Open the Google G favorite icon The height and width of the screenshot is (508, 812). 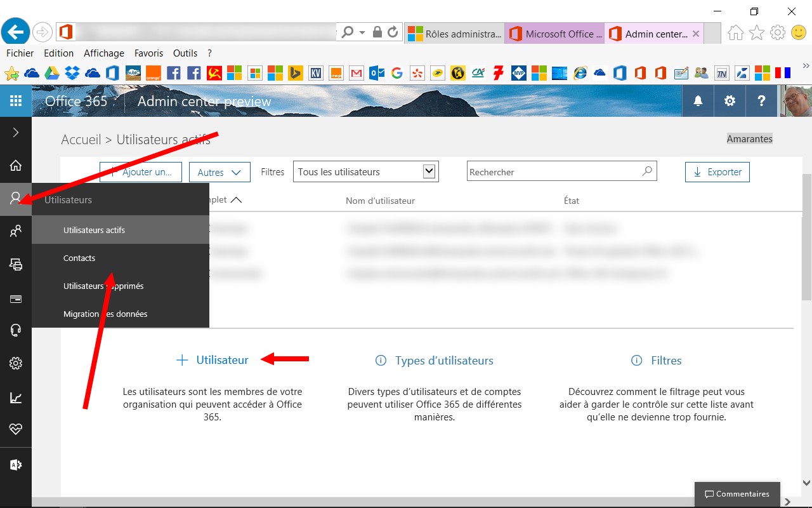click(x=397, y=73)
